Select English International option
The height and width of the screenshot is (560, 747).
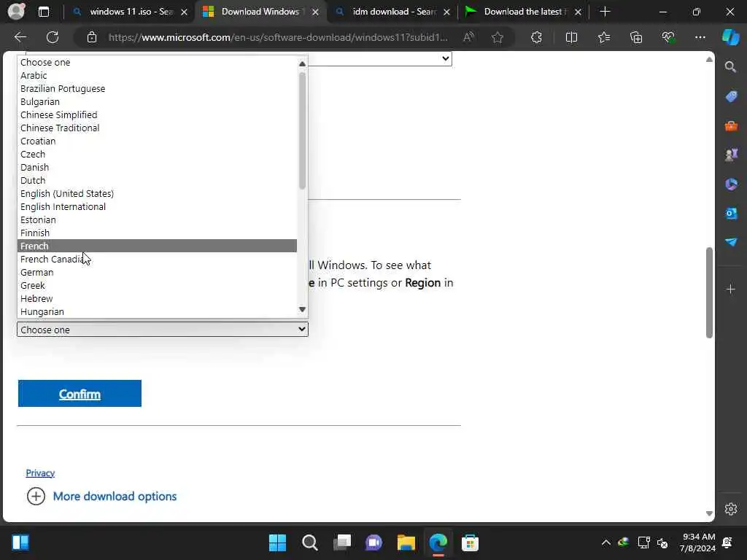coord(158,206)
